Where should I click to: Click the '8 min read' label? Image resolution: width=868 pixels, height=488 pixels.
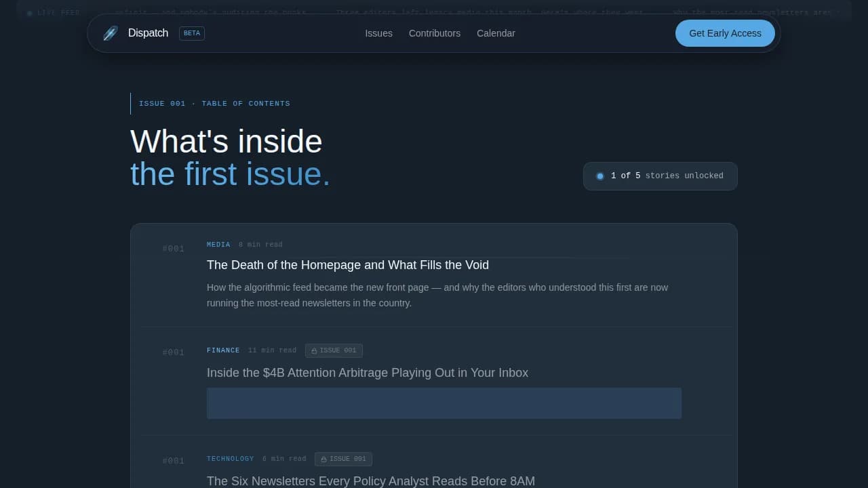tap(260, 245)
